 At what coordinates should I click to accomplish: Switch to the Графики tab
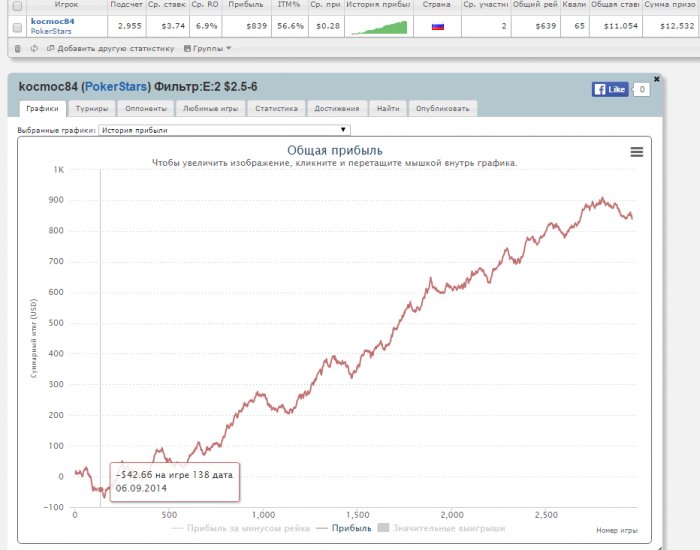[42, 108]
